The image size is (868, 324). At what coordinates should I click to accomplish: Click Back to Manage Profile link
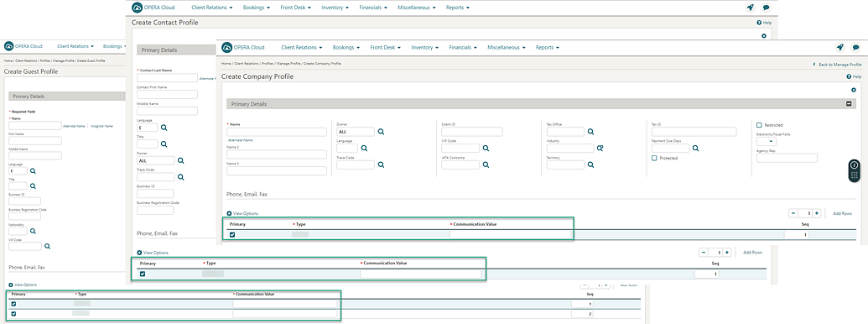pyautogui.click(x=837, y=65)
